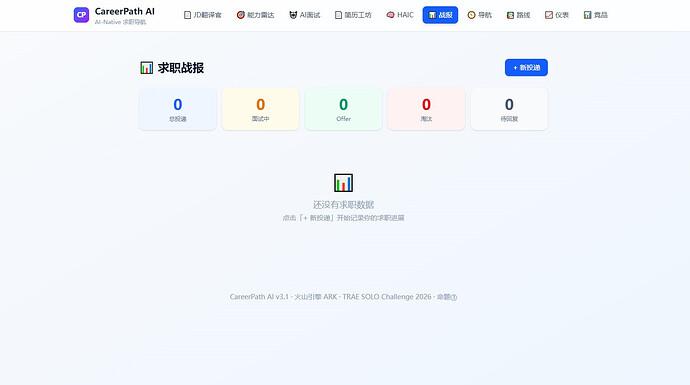Select the red 淘汰 stat card

tap(426, 109)
